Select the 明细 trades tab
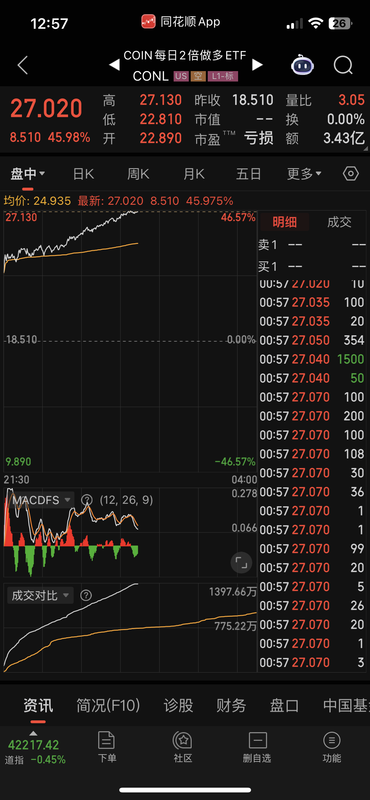The width and height of the screenshot is (370, 800). coord(284,222)
